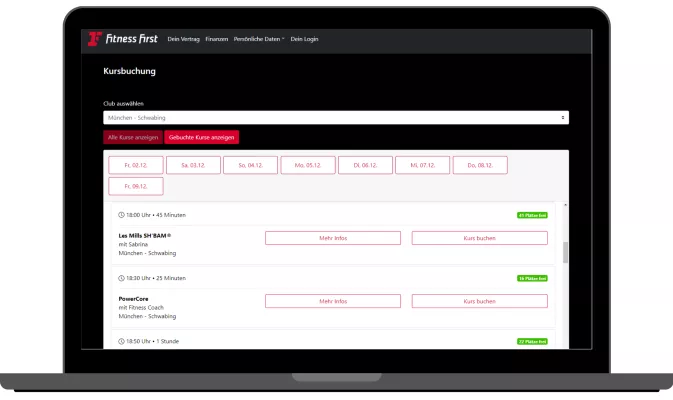The image size is (673, 400).
Task: Select the date Fr. 02.12.
Action: pyautogui.click(x=136, y=165)
